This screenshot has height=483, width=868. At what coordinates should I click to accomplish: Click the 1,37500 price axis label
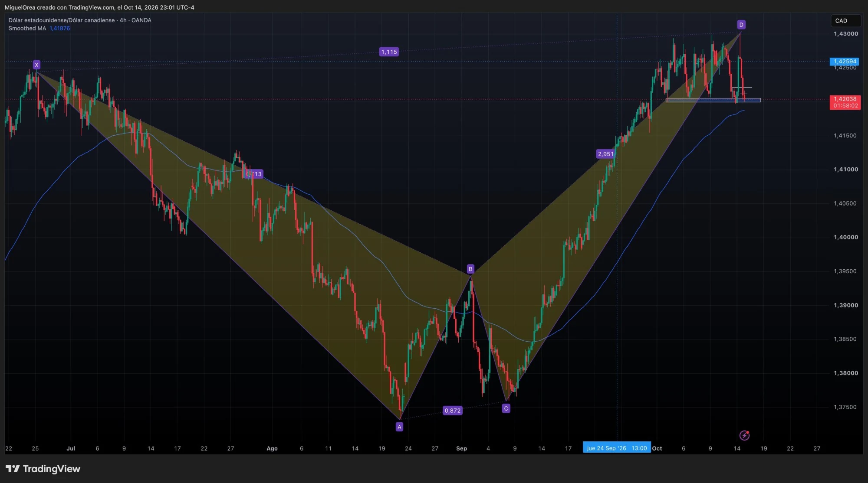pos(845,407)
